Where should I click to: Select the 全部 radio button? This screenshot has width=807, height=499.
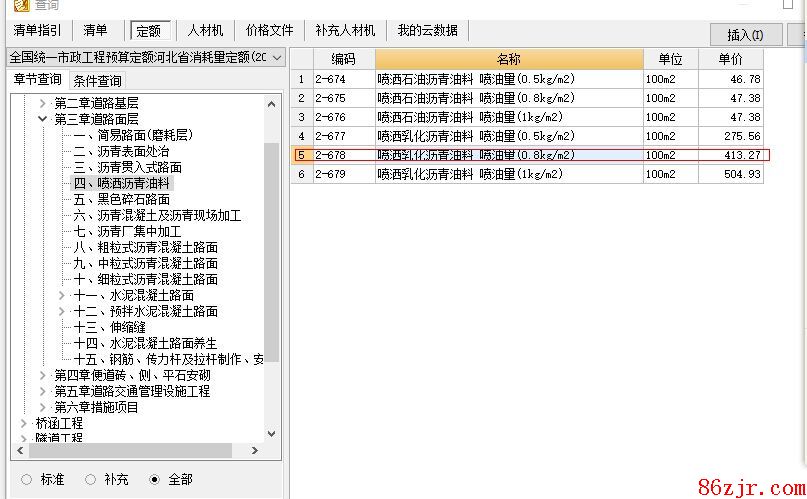point(154,480)
